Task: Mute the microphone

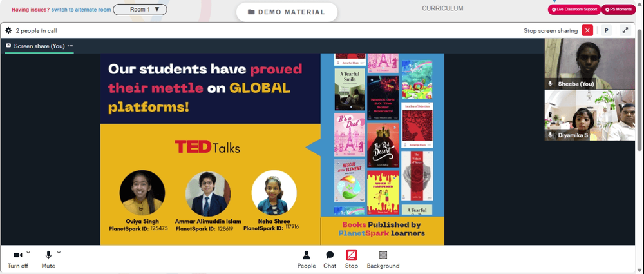Action: click(x=48, y=260)
